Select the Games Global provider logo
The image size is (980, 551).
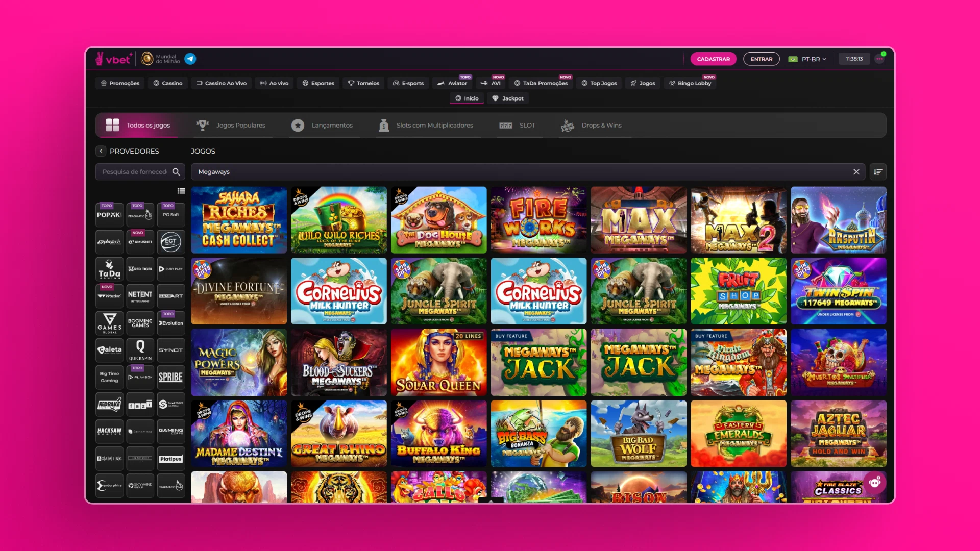pyautogui.click(x=109, y=323)
